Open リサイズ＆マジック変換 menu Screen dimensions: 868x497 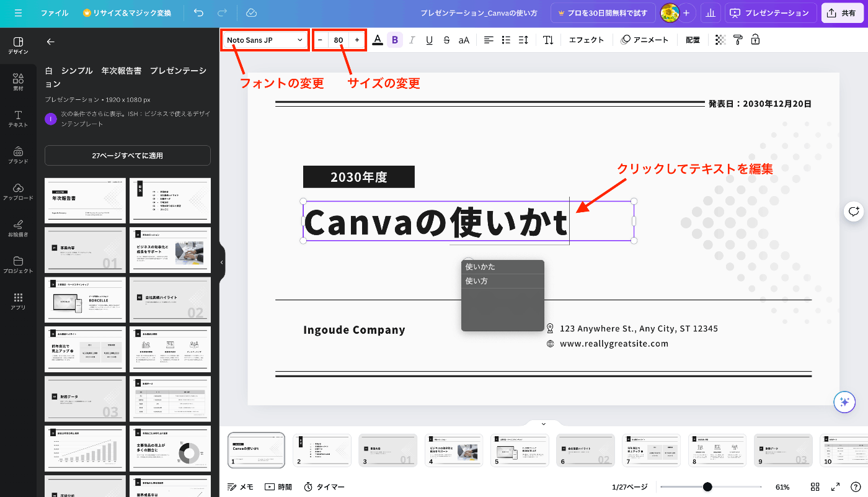point(127,12)
